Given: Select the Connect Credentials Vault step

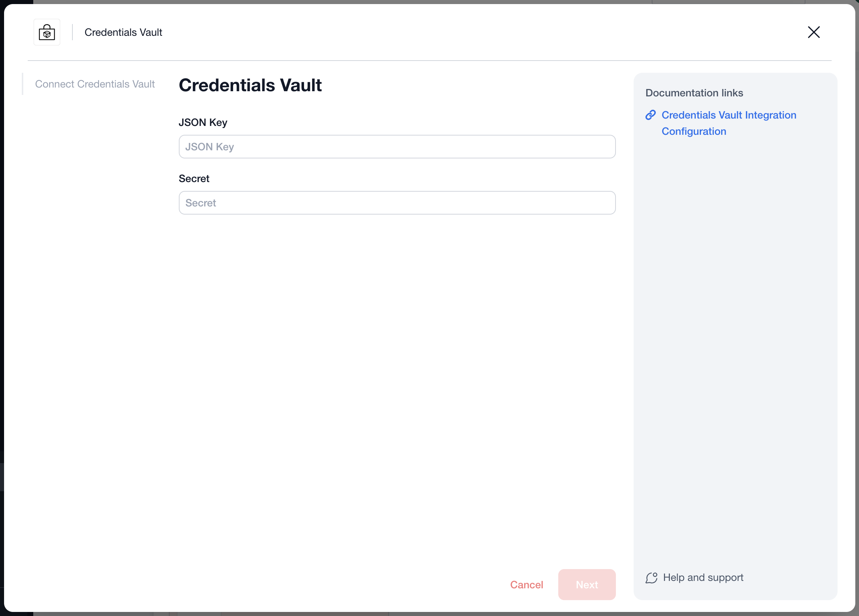Looking at the screenshot, I should (x=95, y=84).
